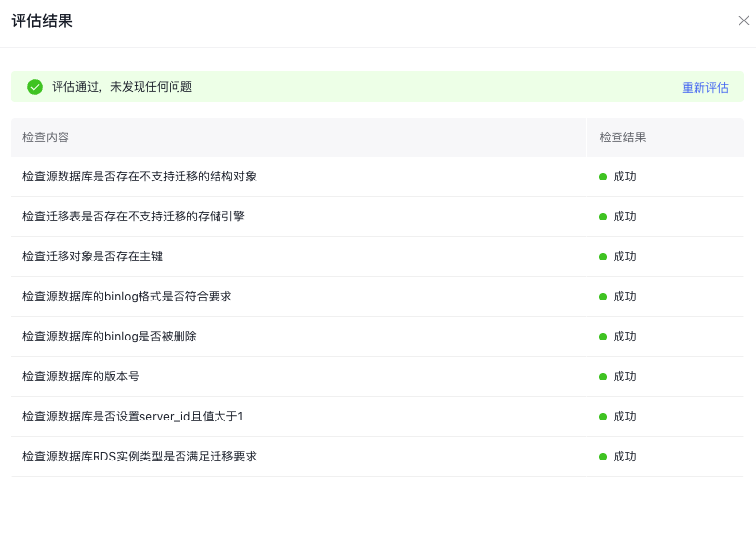Click green status dot in 结构对象 row
This screenshot has height=560, width=756.
coord(603,177)
